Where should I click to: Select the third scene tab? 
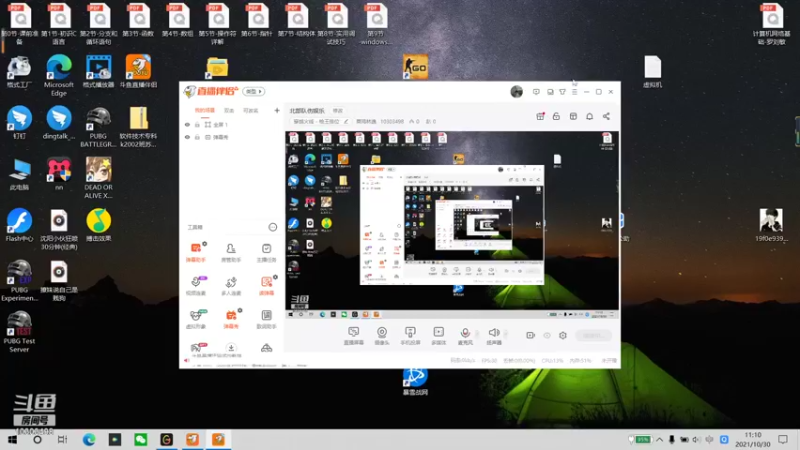[251, 110]
